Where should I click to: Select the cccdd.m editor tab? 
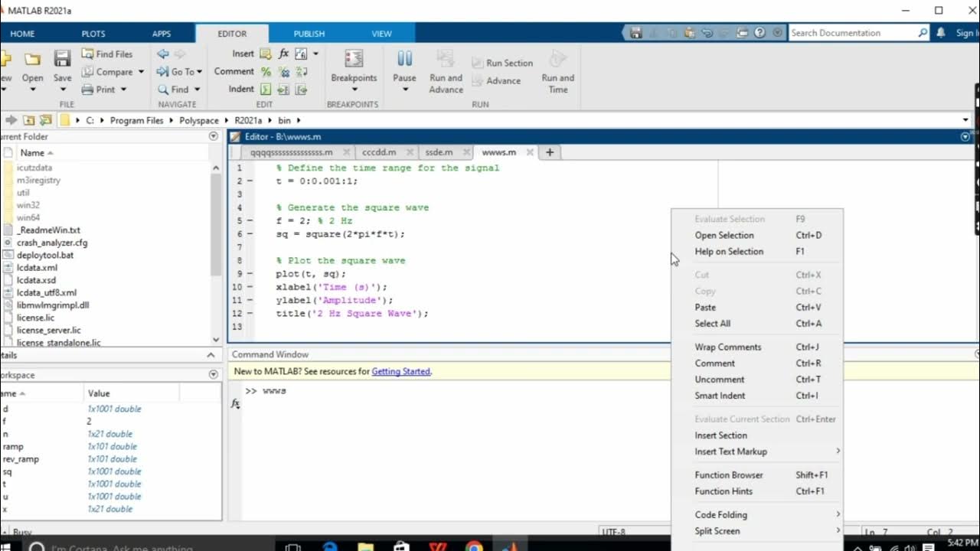[379, 152]
